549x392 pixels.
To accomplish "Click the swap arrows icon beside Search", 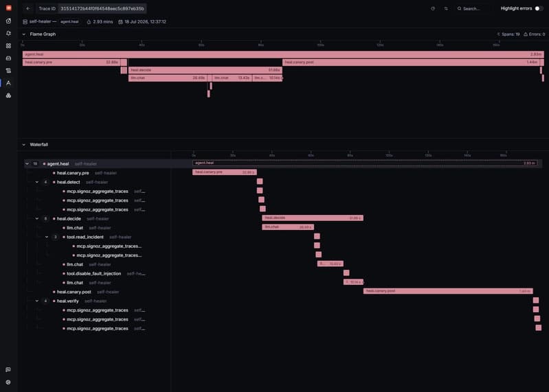I will [446, 8].
